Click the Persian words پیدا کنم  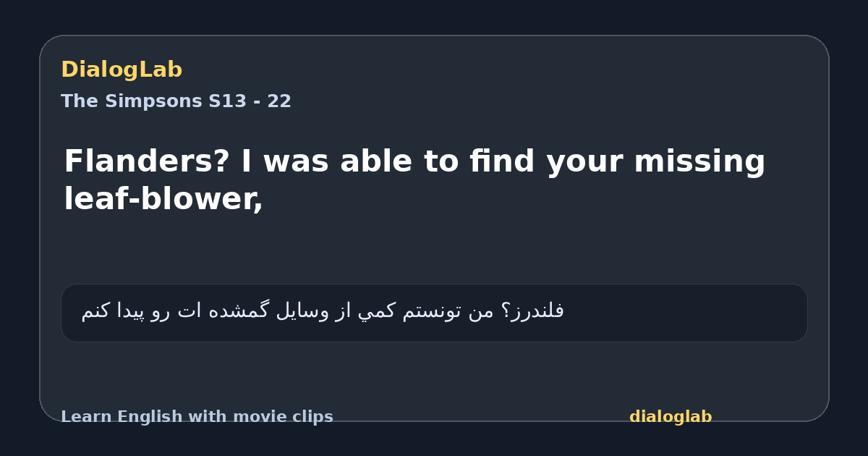tap(112, 311)
